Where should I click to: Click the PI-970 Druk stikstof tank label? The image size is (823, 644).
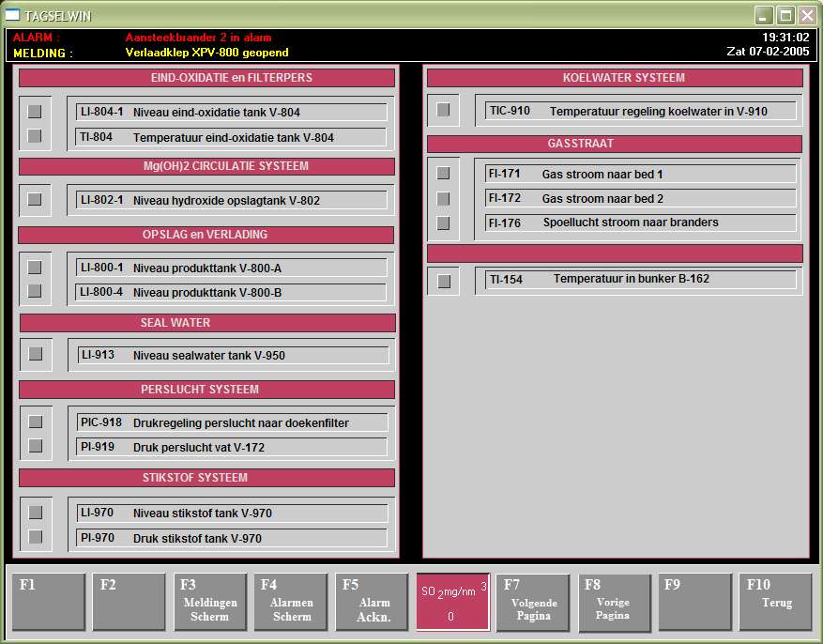click(x=231, y=538)
